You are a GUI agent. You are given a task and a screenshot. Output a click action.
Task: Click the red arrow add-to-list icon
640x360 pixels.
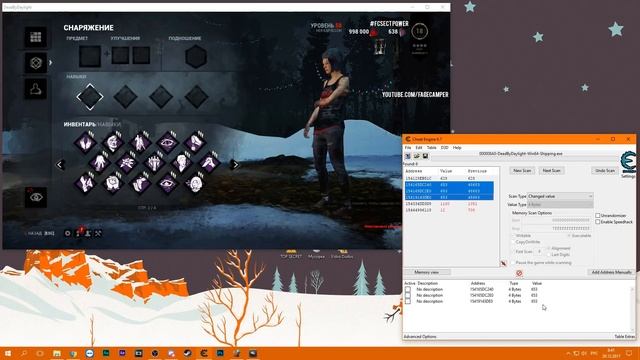pos(504,264)
